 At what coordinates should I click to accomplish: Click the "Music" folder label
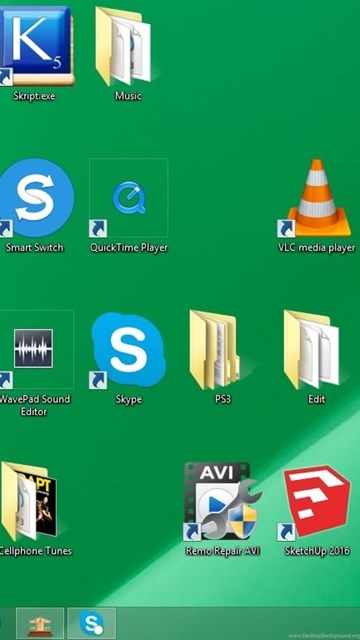point(128,96)
